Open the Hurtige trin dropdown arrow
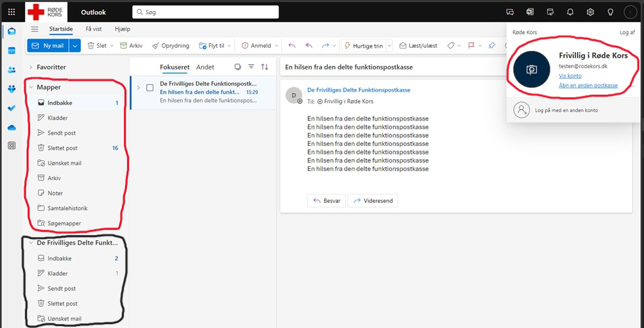The height and width of the screenshot is (328, 644). point(389,46)
